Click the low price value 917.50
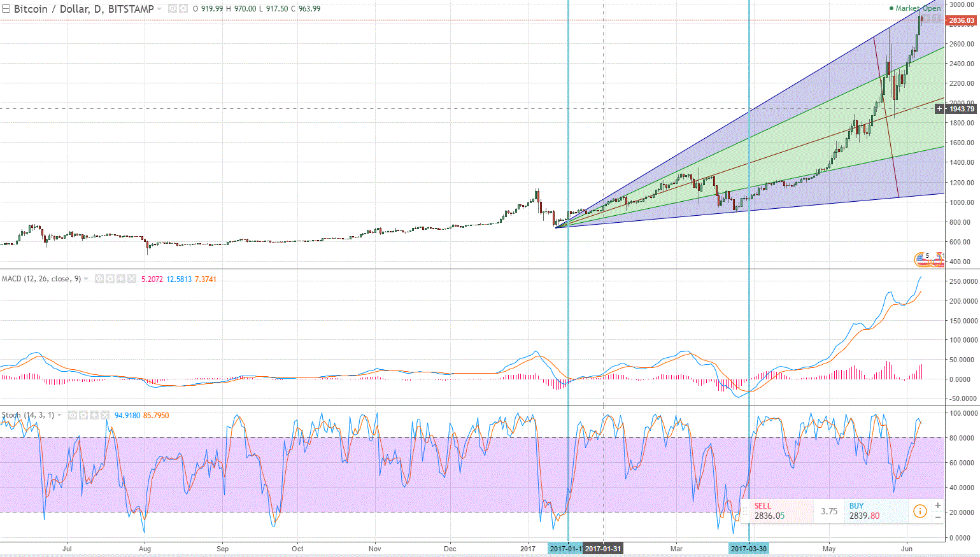980x557 pixels. coord(277,9)
